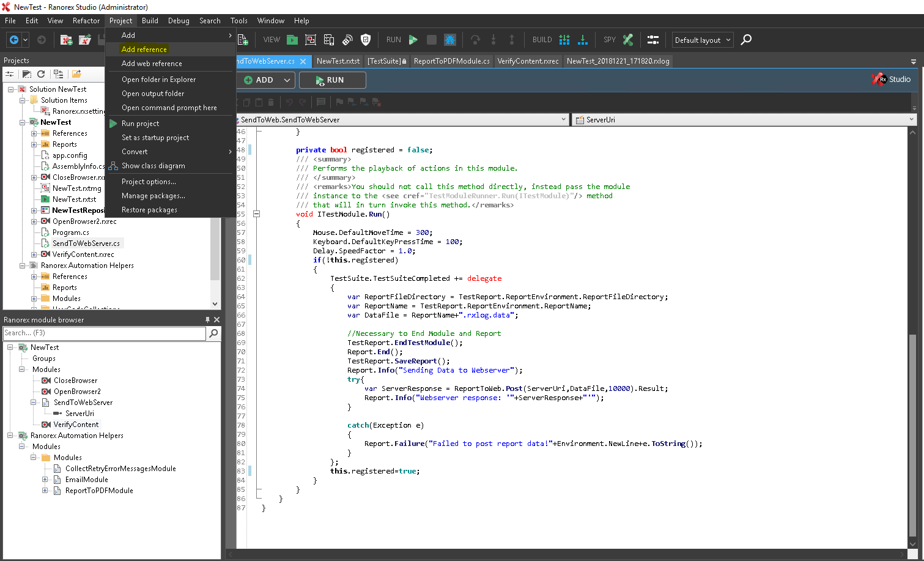
Task: Select Program.cs in Projects tree
Action: click(x=70, y=232)
